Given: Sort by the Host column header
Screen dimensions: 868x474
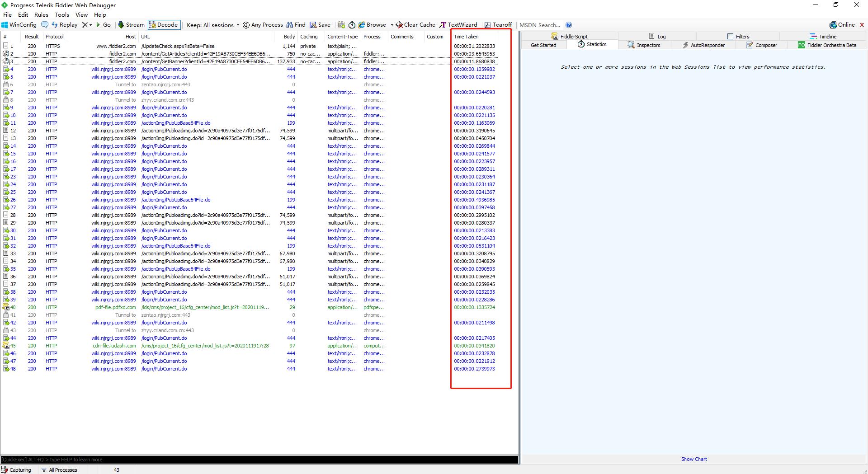Looking at the screenshot, I should click(x=103, y=37).
